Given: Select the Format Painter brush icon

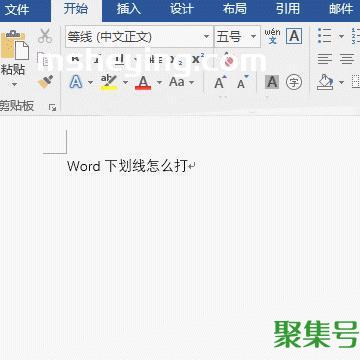Looking at the screenshot, I should (x=46, y=81).
